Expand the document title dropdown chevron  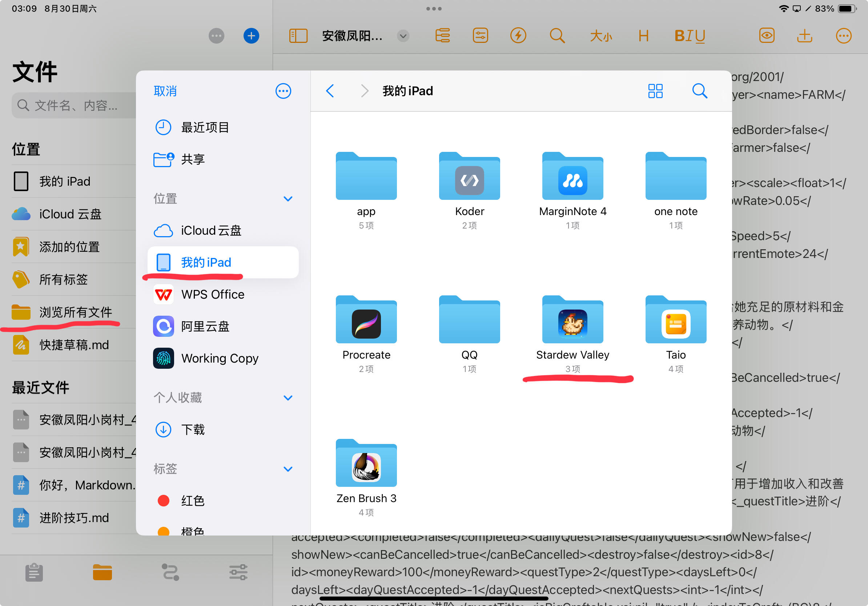[x=403, y=36]
